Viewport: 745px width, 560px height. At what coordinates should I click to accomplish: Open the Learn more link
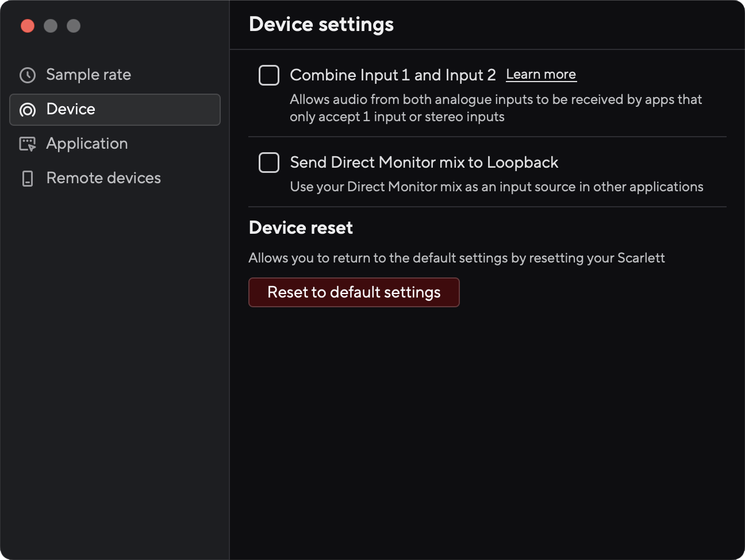tap(541, 75)
